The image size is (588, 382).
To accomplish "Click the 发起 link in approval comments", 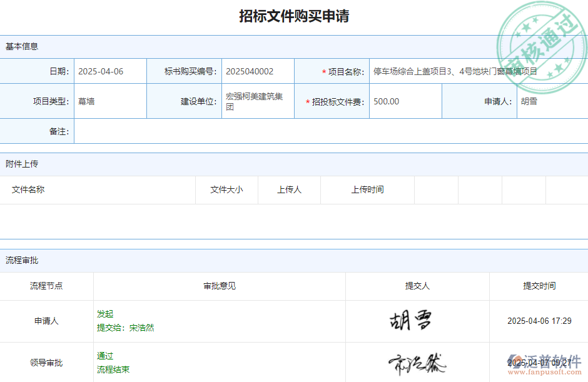I will (x=104, y=313).
